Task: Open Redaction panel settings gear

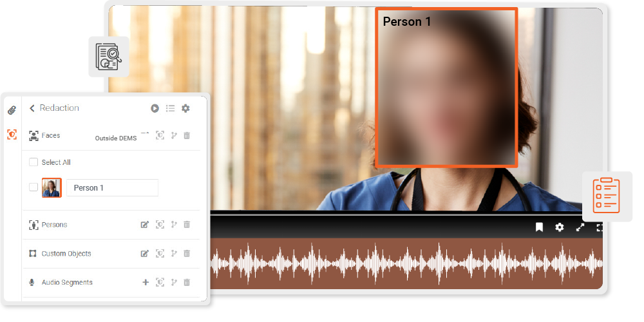Action: pyautogui.click(x=185, y=108)
